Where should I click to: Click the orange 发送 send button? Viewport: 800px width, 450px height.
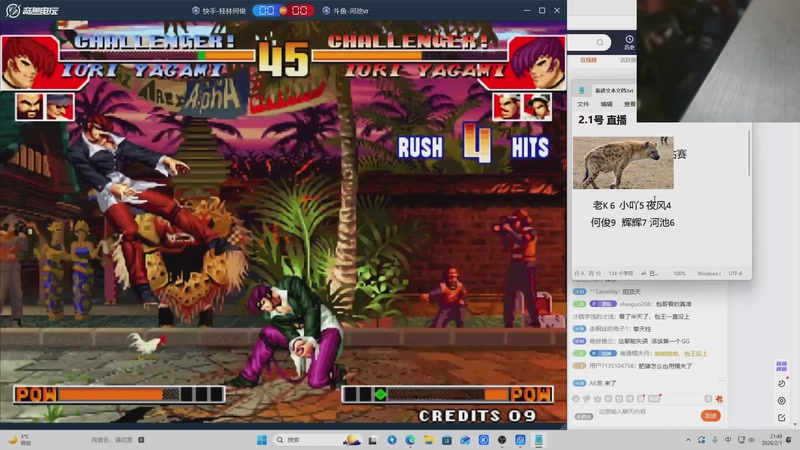(x=711, y=416)
